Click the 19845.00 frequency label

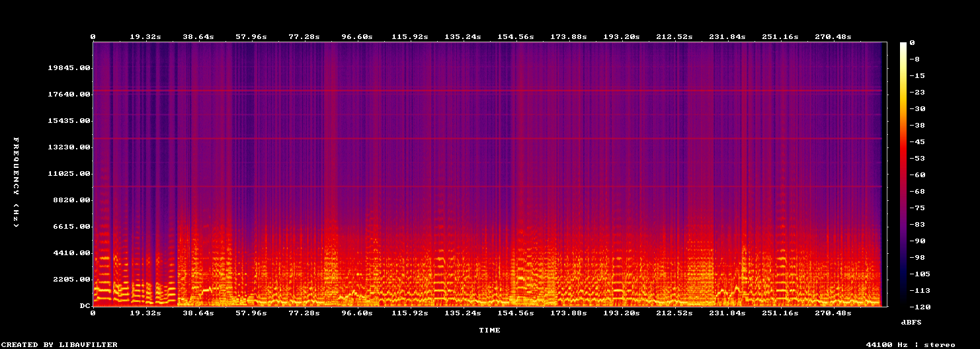69,68
